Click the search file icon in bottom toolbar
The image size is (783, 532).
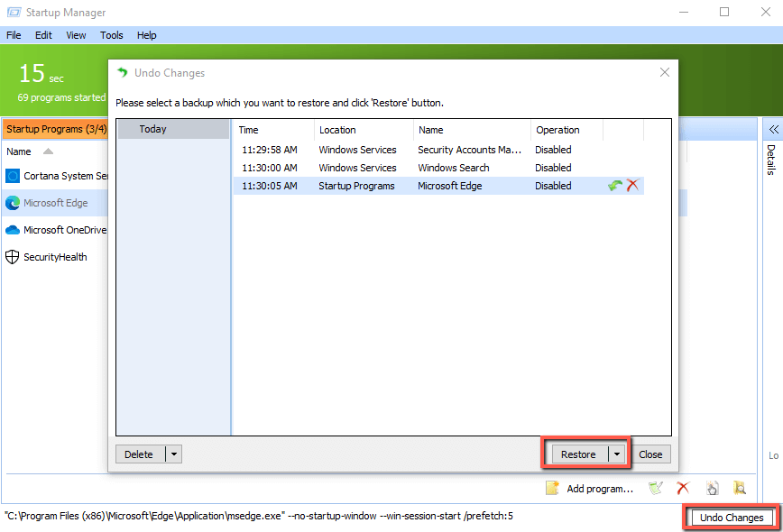740,488
